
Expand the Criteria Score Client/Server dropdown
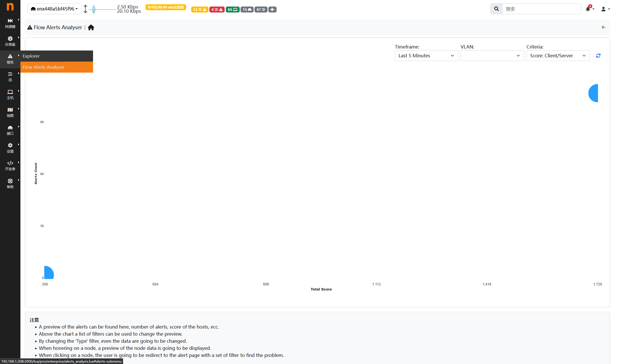[558, 56]
